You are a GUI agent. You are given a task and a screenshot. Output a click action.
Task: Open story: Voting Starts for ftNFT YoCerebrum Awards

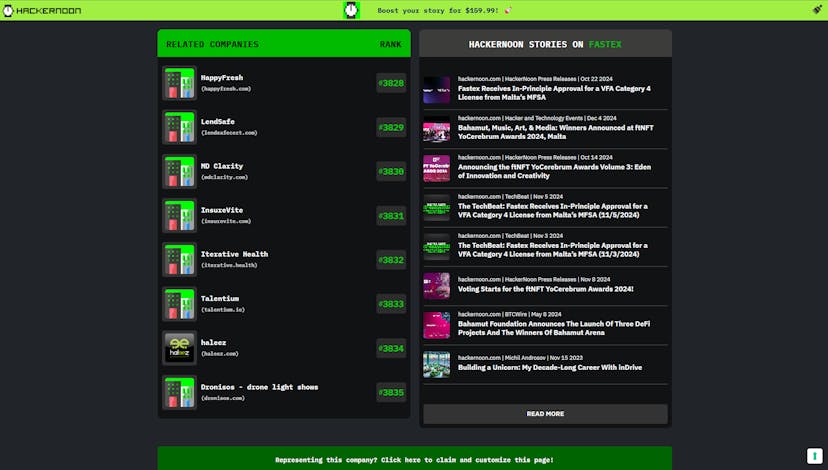[x=545, y=289]
